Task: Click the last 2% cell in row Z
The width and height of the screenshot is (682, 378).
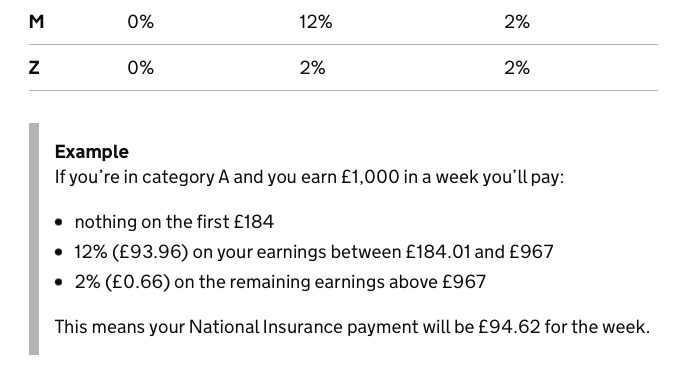Action: (x=517, y=67)
